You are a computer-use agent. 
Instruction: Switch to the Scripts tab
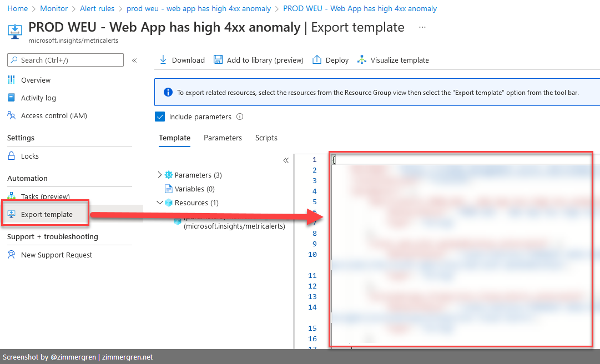pyautogui.click(x=266, y=138)
